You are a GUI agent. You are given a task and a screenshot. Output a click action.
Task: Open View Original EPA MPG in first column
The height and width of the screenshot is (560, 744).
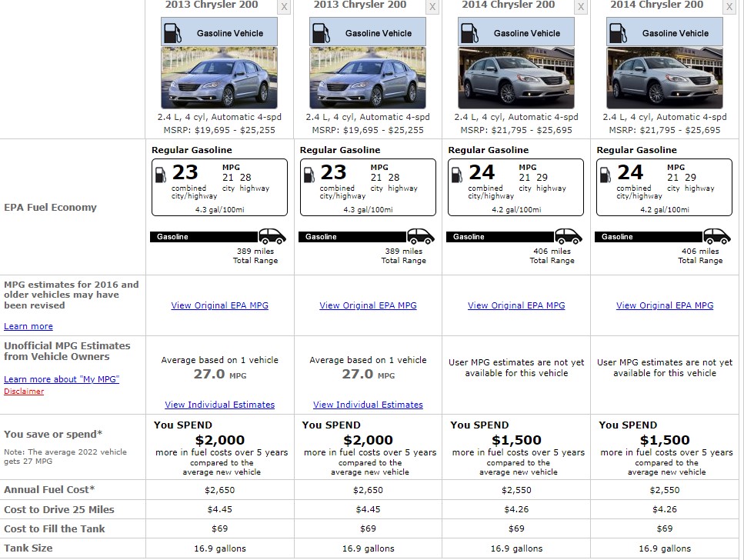(x=220, y=305)
